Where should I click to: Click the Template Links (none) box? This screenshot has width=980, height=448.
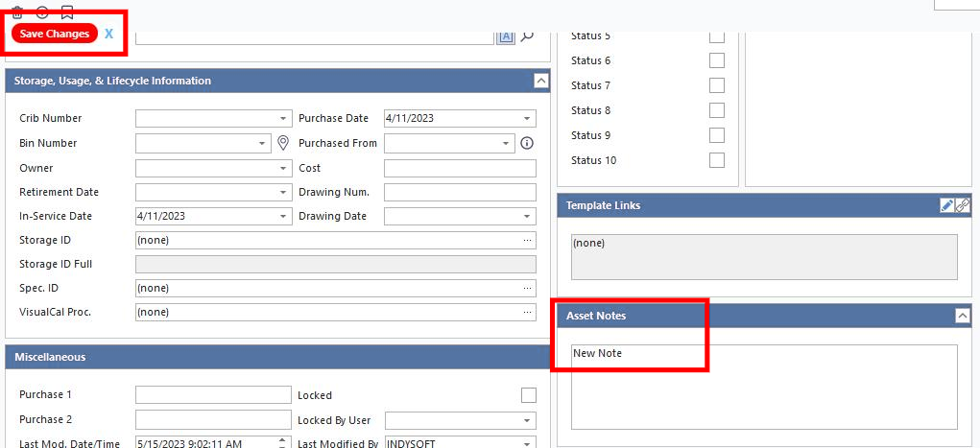(764, 257)
